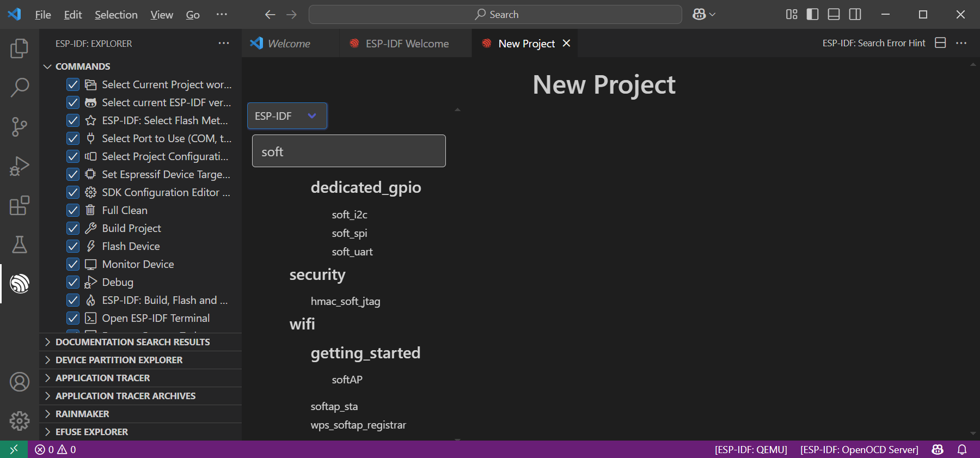The width and height of the screenshot is (980, 458).
Task: Open the Search view in activity bar
Action: point(20,87)
